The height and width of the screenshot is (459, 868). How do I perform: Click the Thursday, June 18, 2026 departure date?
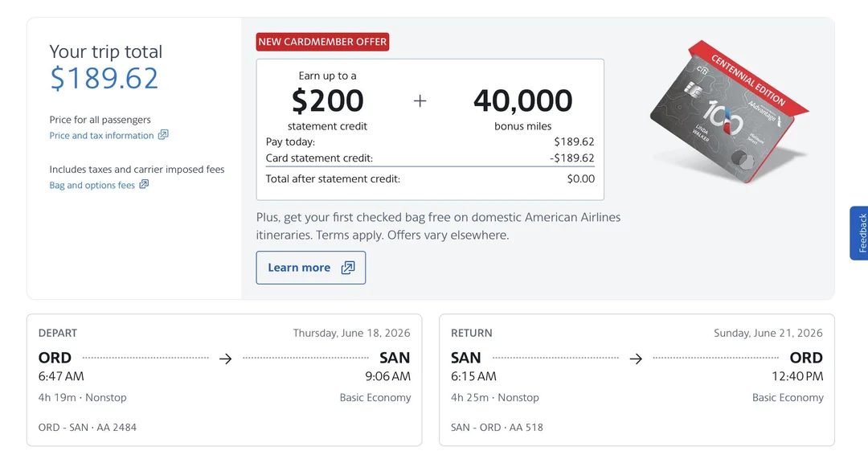coord(351,333)
